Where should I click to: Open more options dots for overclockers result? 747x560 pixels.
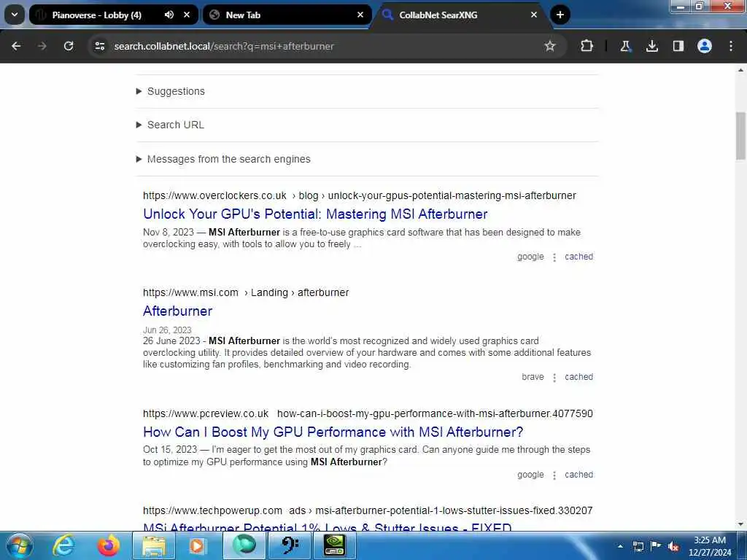554,257
